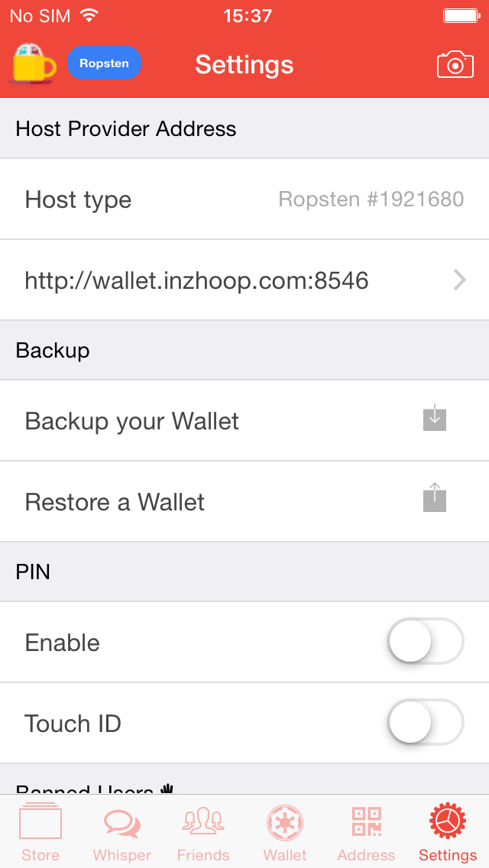Viewport: 489px width, 868px height.
Task: Open the Address QR code icon
Action: pos(367,821)
